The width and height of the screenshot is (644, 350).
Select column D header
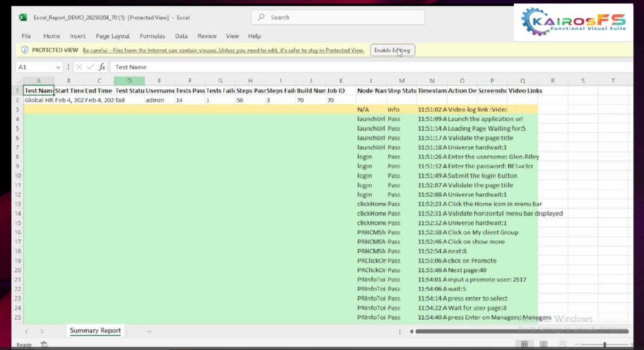click(129, 80)
